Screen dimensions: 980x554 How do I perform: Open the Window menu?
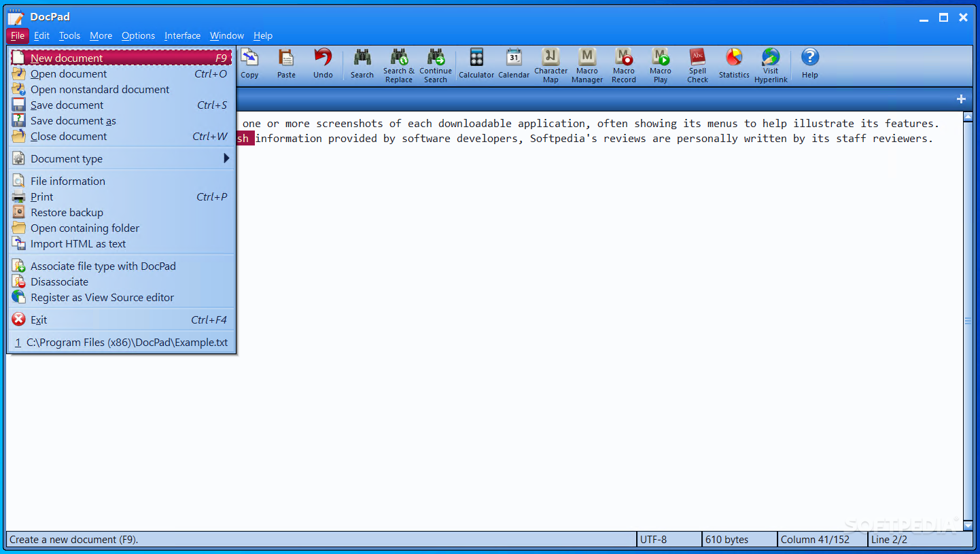click(226, 36)
